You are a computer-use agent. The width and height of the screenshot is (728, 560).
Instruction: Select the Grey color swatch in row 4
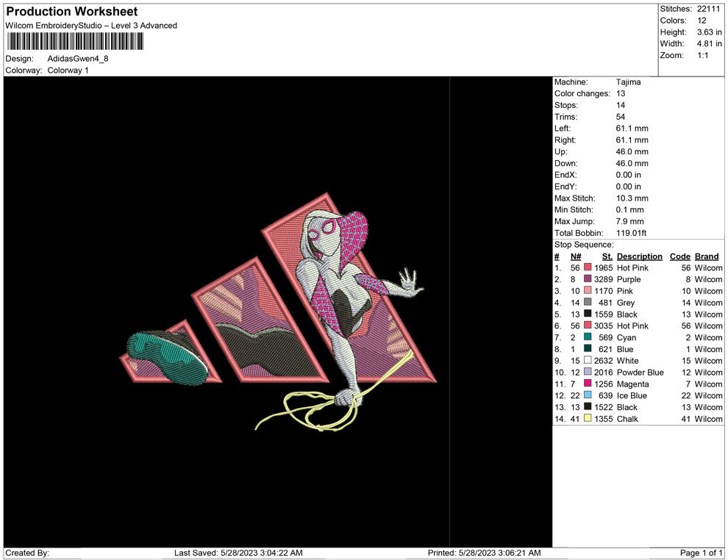pos(588,302)
